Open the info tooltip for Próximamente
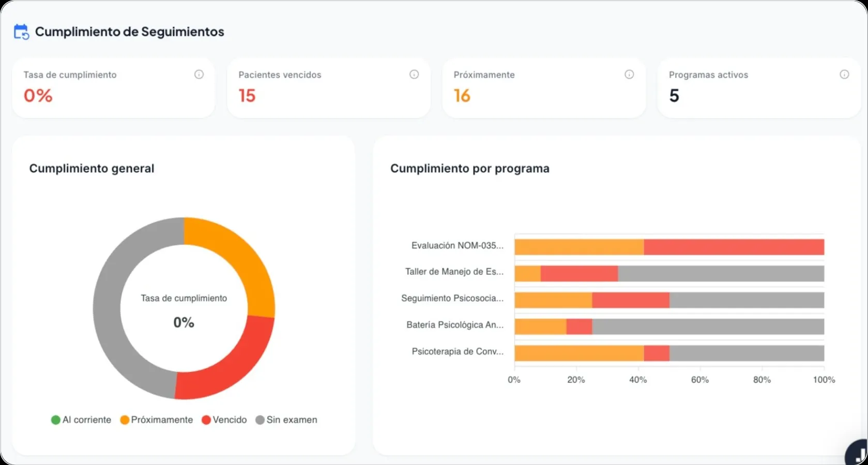Viewport: 868px width, 465px height. pyautogui.click(x=629, y=74)
